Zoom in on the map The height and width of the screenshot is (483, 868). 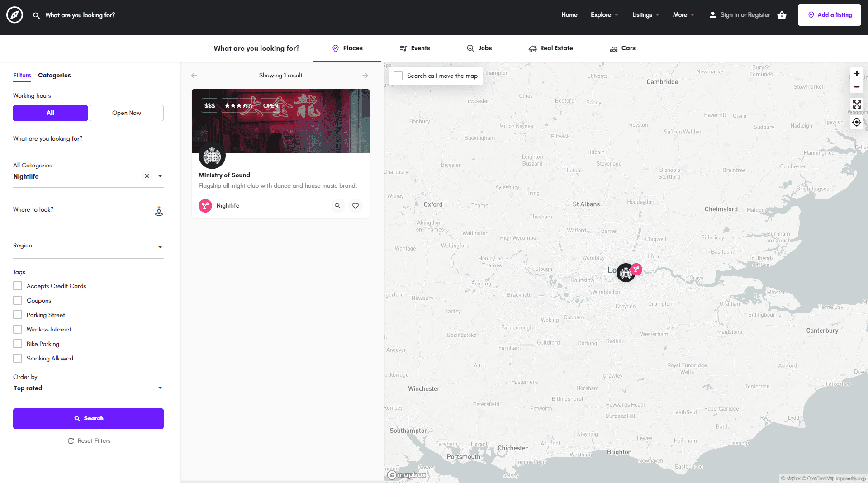[856, 74]
